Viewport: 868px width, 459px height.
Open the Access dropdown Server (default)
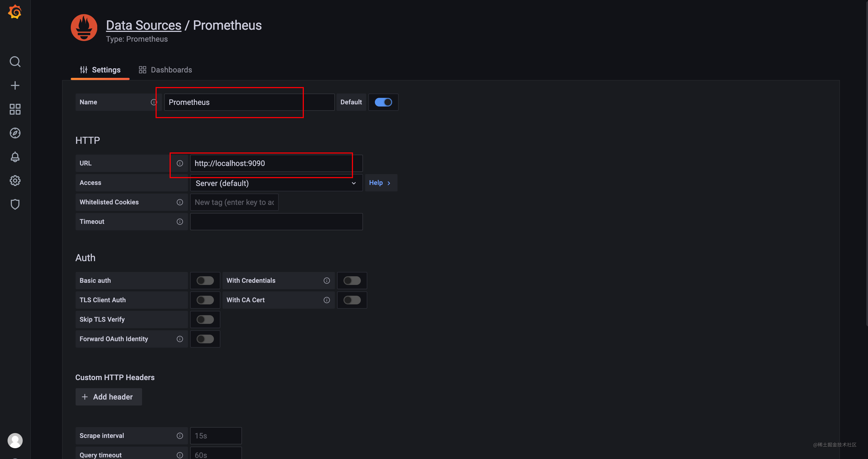tap(276, 183)
